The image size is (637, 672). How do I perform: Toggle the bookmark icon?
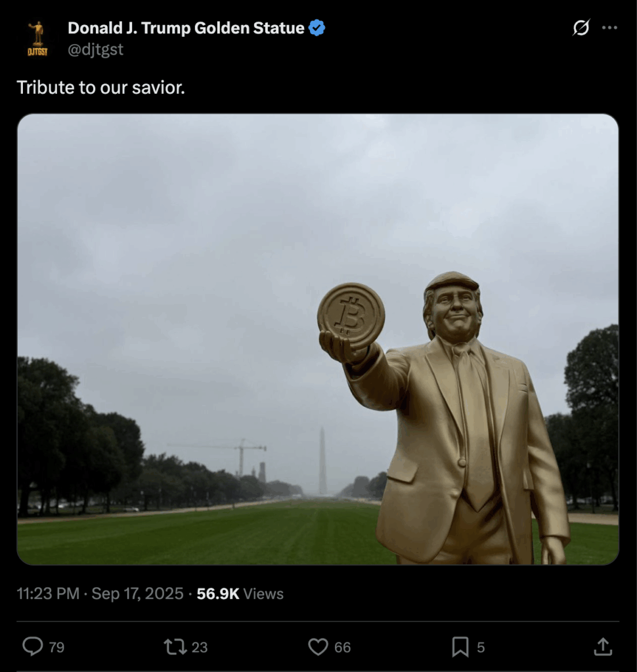click(x=460, y=647)
